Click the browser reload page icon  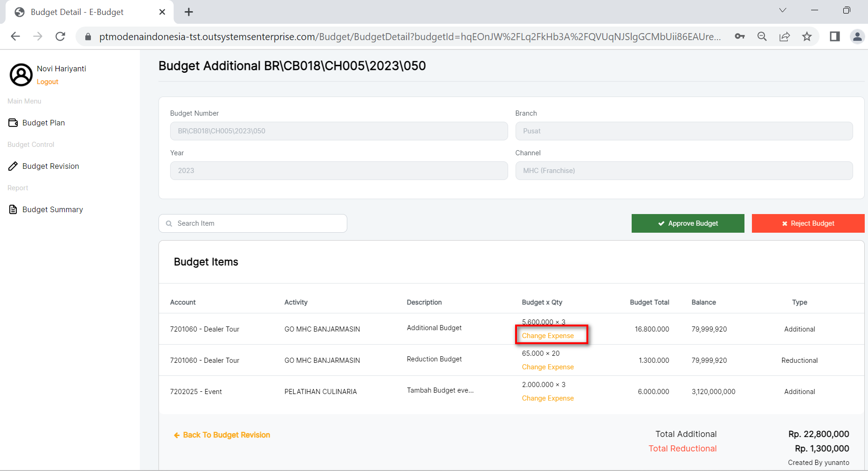coord(60,36)
